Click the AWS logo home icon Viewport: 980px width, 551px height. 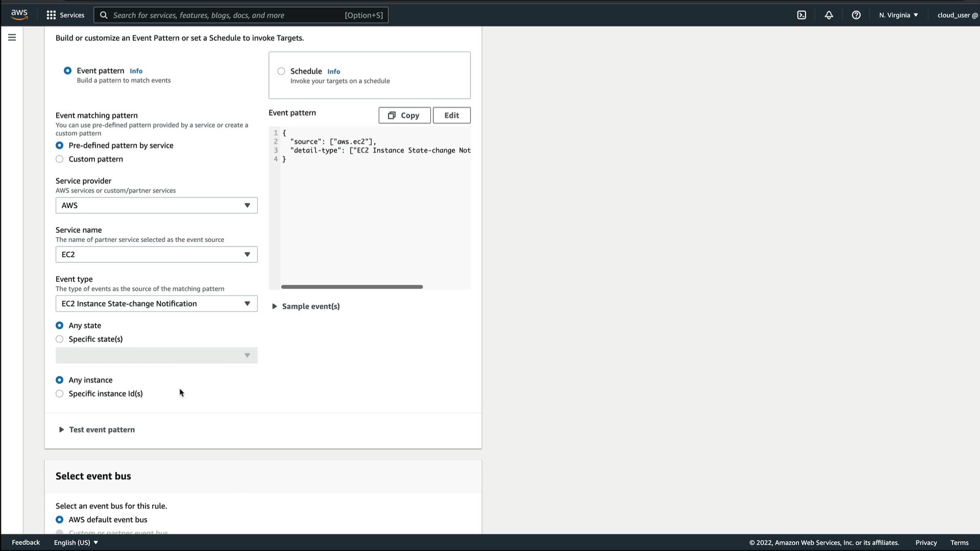click(19, 15)
